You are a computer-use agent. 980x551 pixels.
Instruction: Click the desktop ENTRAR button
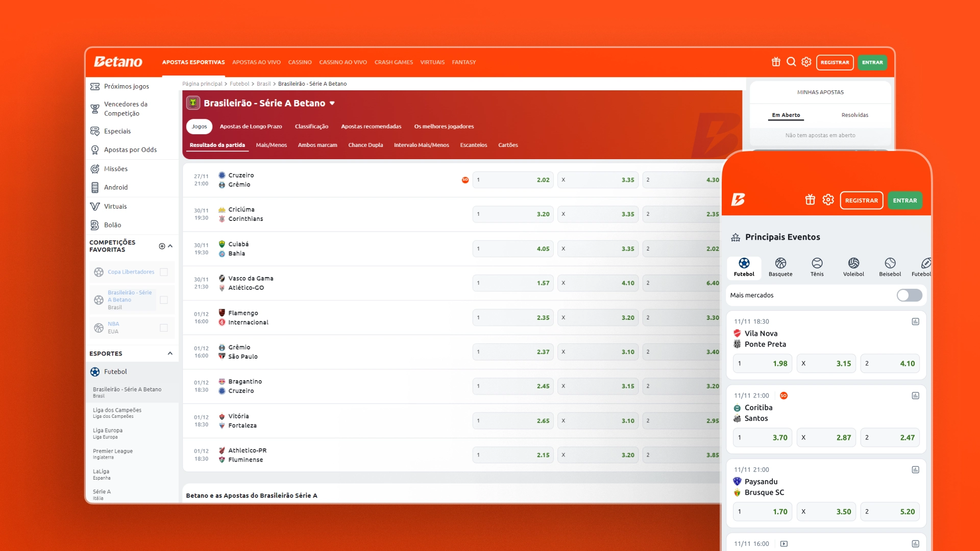tap(872, 62)
